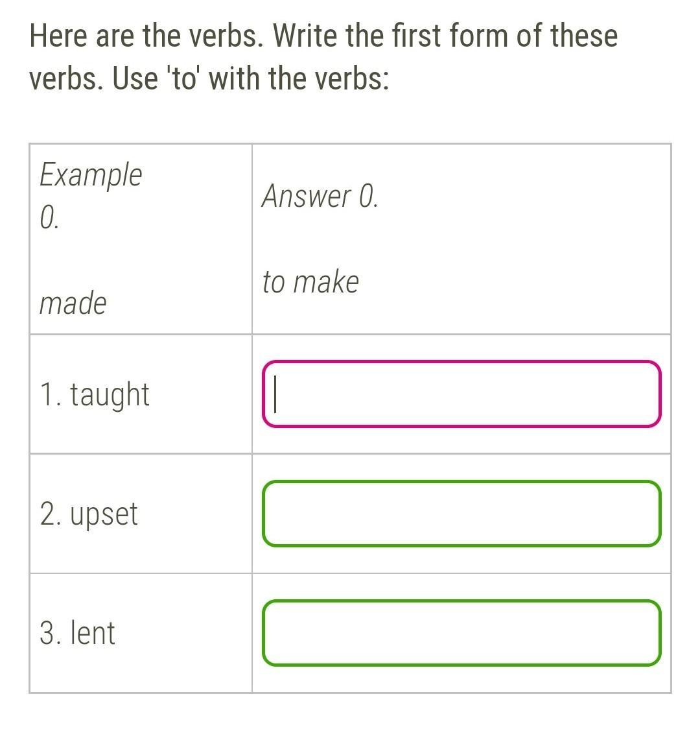Click the "0." number under Example
Screen dimensions: 700x751
pos(49,219)
